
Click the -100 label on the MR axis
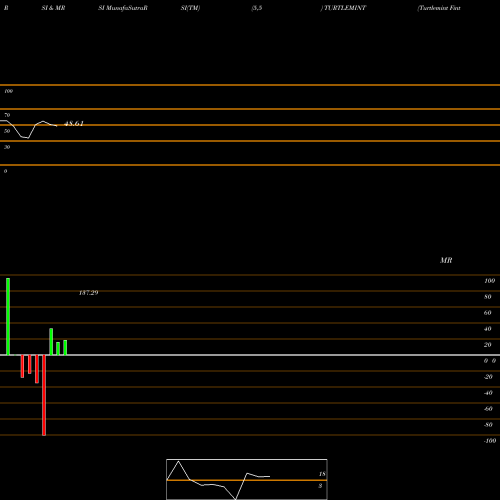490,441
